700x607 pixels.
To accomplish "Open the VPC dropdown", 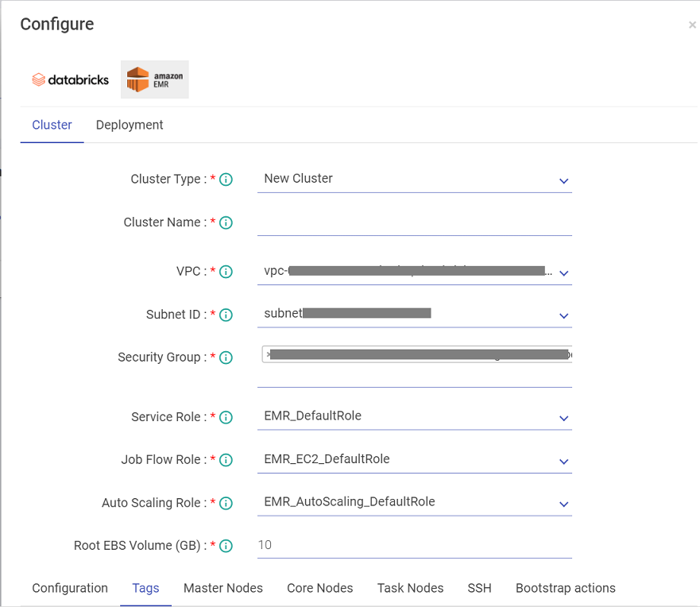I will click(x=414, y=272).
